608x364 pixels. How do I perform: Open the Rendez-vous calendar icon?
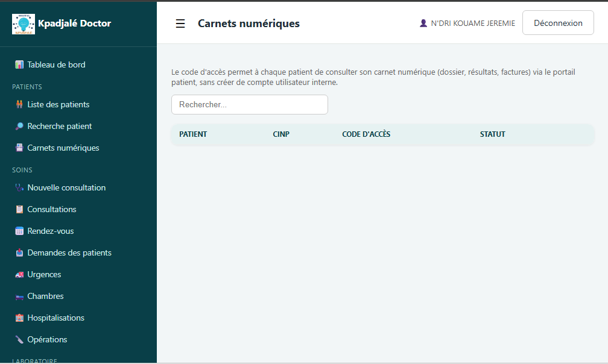coord(19,231)
